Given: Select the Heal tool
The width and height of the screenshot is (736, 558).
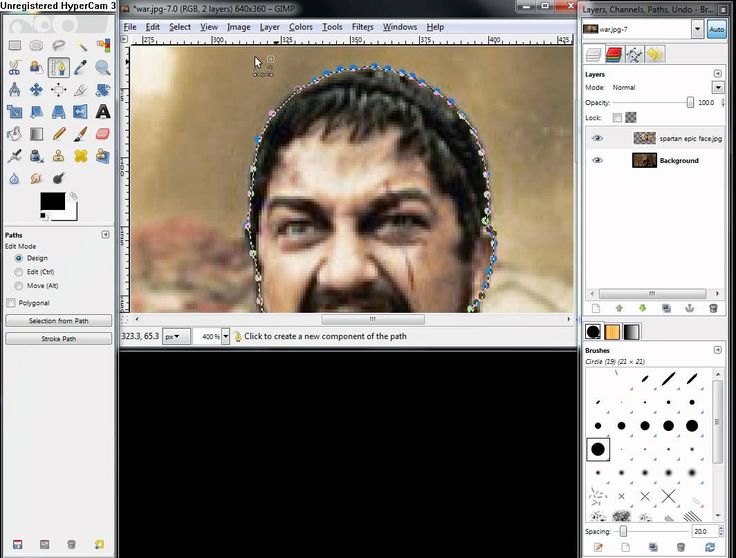Looking at the screenshot, I should (81, 156).
